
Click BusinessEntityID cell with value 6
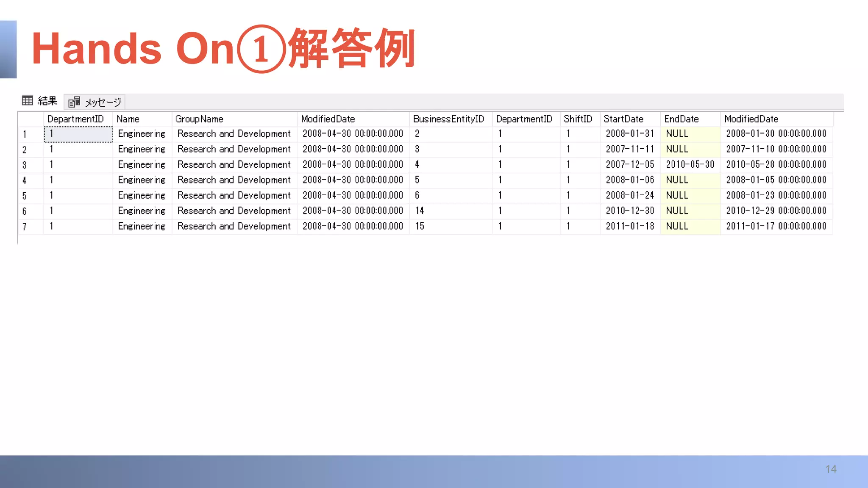pos(451,195)
